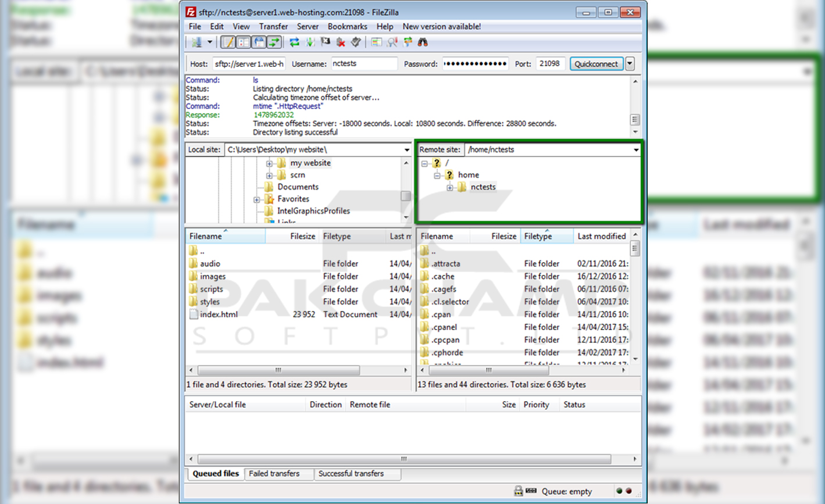This screenshot has height=504, width=825.
Task: Click the green activity indicator light
Action: pyautogui.click(x=619, y=491)
